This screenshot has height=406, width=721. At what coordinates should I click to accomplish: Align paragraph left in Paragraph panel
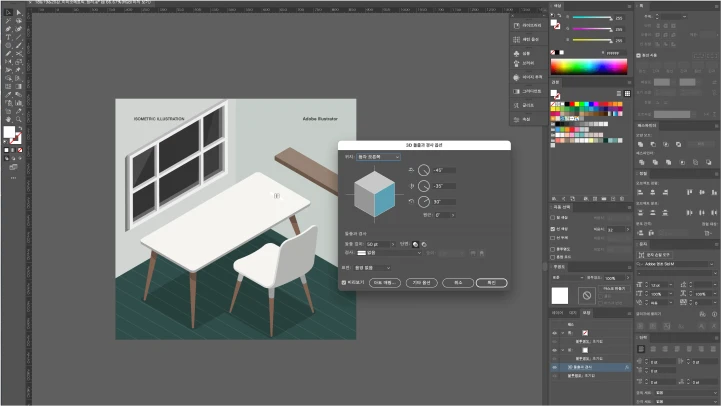click(641, 349)
